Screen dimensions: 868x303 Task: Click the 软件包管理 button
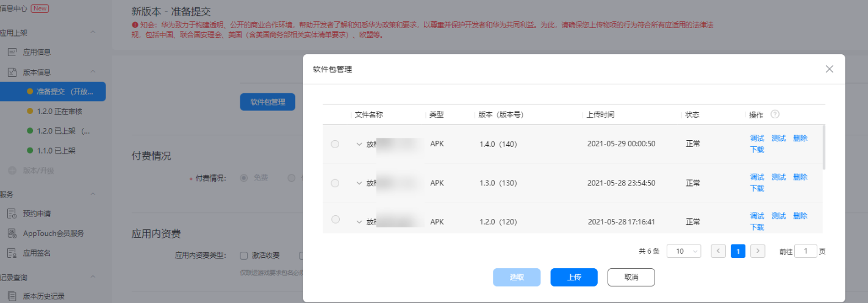pos(268,102)
